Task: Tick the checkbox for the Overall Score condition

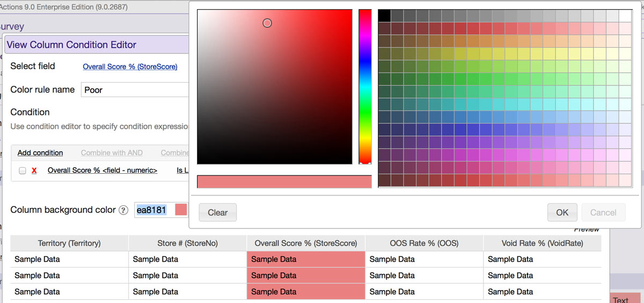Action: click(23, 171)
